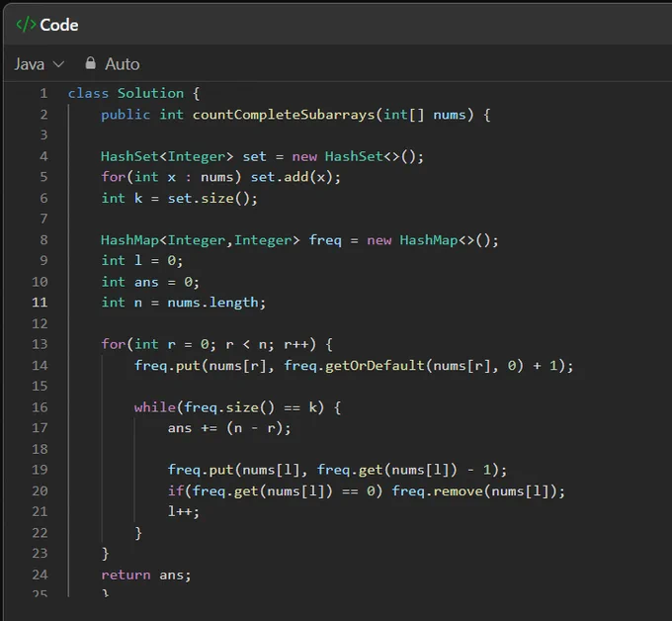
Task: Click line number 1 in gutter
Action: [x=43, y=93]
